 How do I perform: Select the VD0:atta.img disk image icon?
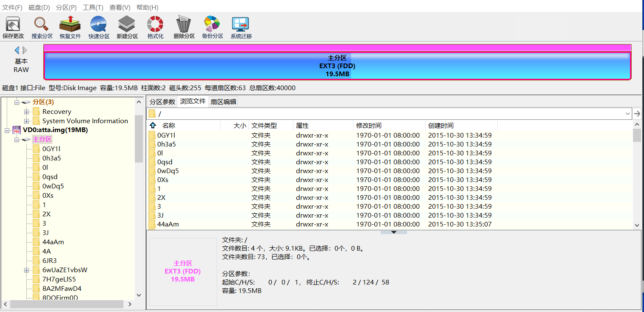[x=17, y=130]
